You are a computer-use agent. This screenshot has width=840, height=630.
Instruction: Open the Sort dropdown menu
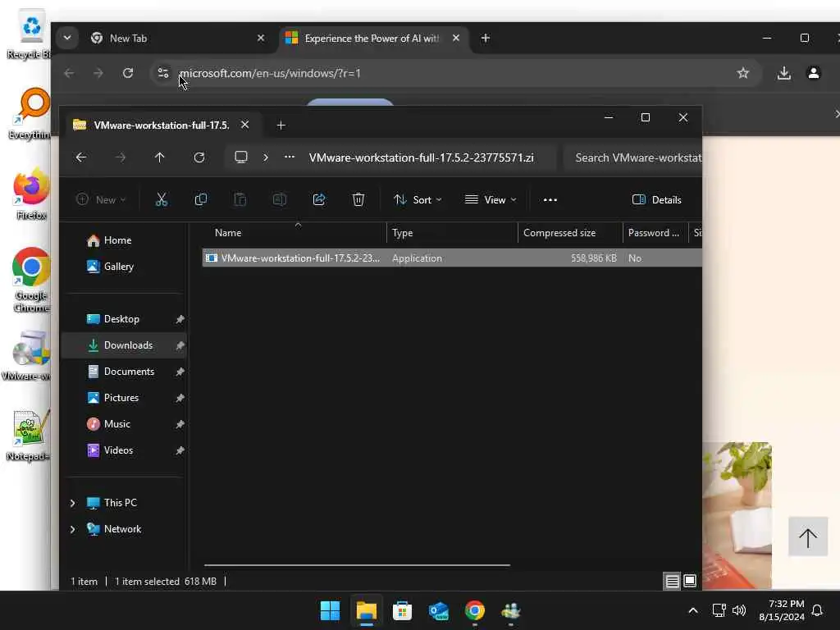pos(418,200)
